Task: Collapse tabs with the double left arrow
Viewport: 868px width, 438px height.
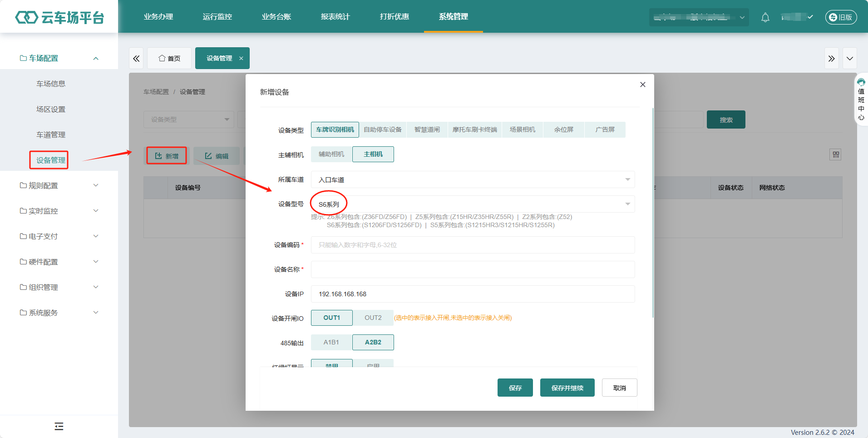Action: coord(136,58)
